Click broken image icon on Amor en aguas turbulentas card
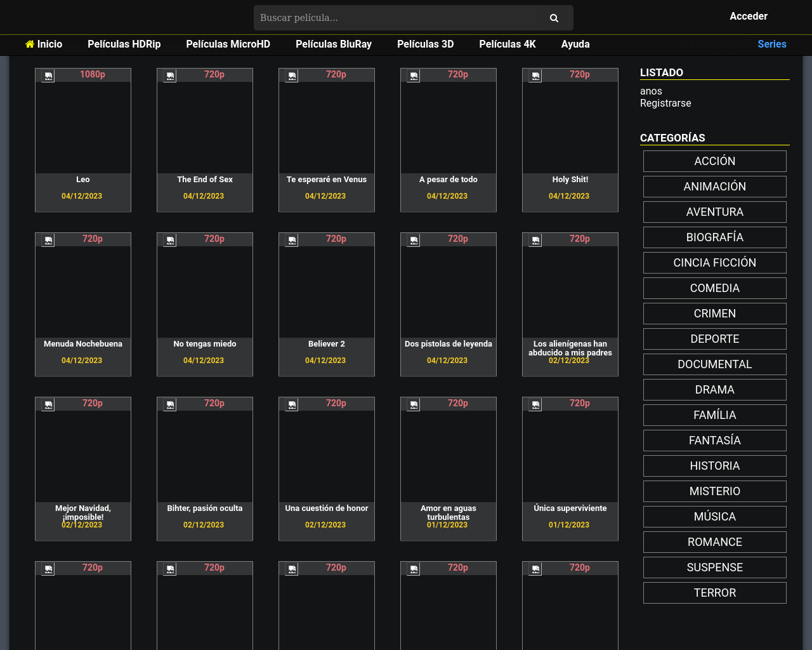812x650 pixels. point(414,404)
